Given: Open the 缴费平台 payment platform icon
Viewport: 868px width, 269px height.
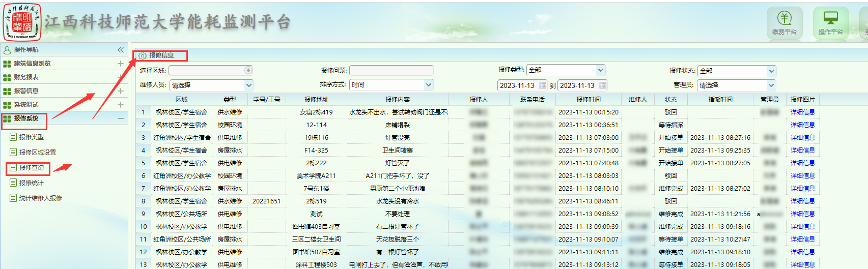Looking at the screenshot, I should pyautogui.click(x=784, y=22).
